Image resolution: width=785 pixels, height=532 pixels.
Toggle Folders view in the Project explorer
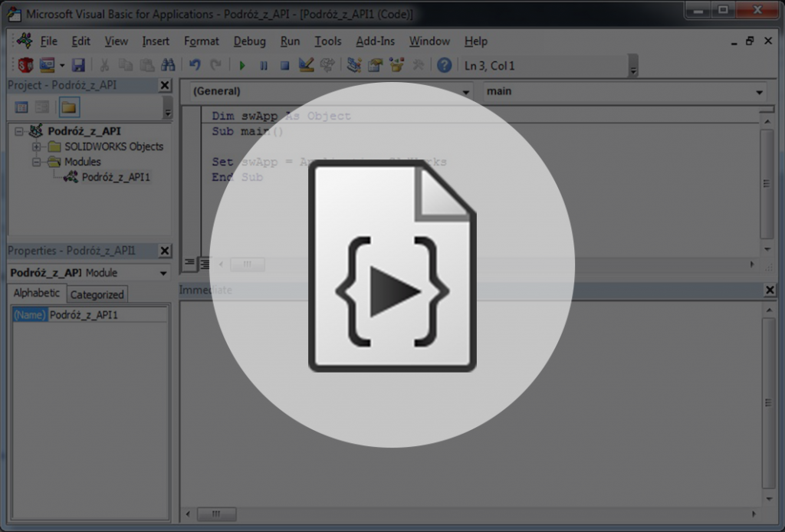coord(68,107)
